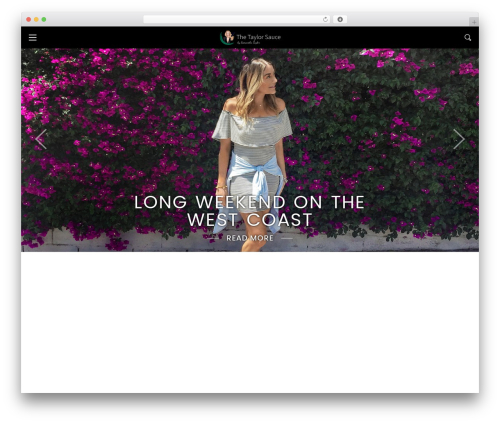Click the search magnifier icon
The image size is (500, 423).
pyautogui.click(x=468, y=38)
